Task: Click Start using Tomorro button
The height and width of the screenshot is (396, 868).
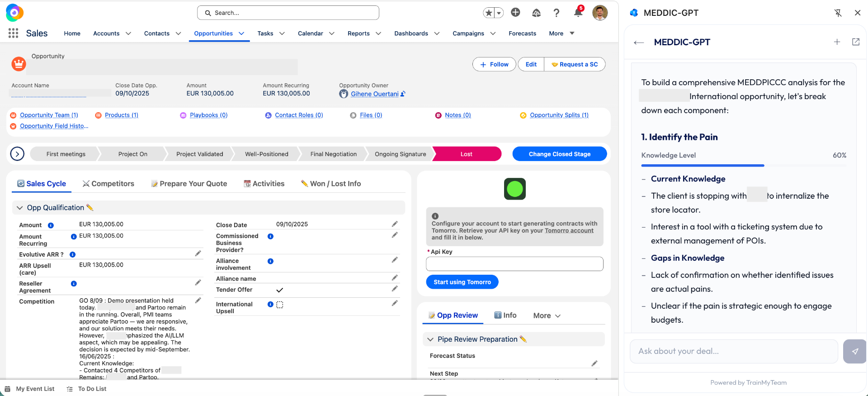Action: point(462,282)
